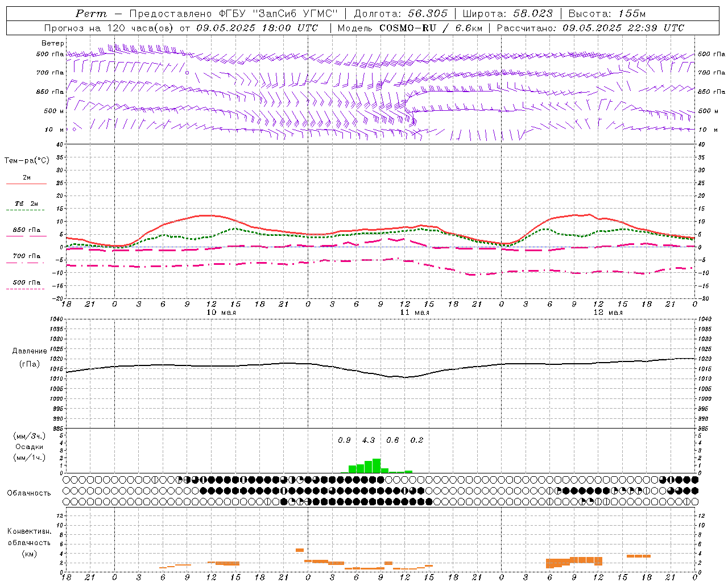Select the elevation text Высота: 155м
The width and height of the screenshot is (728, 582).
[x=607, y=14]
